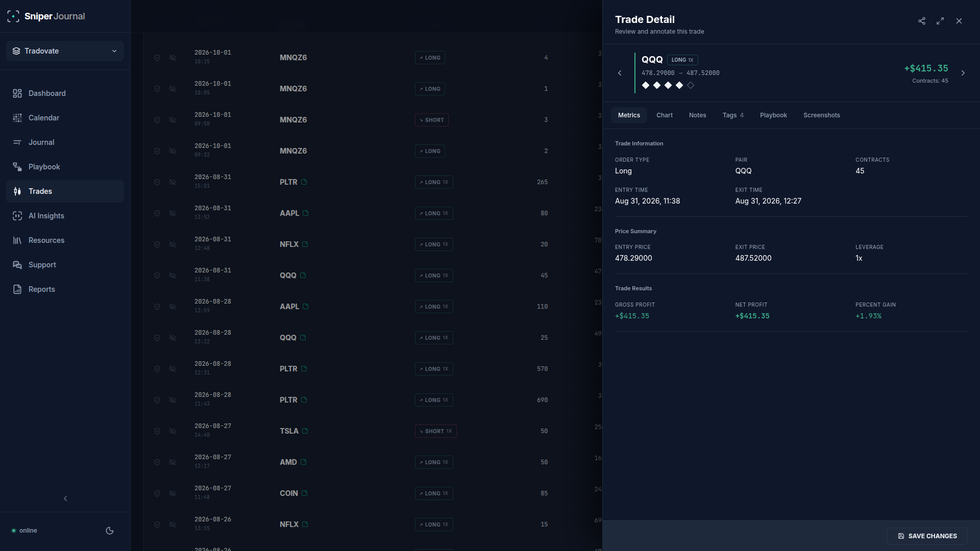
Task: Expand Trade Detail to fullscreen
Action: click(940, 21)
